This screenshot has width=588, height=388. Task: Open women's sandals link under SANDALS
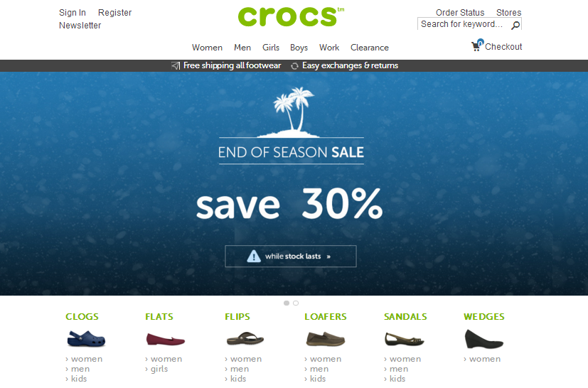(402, 359)
